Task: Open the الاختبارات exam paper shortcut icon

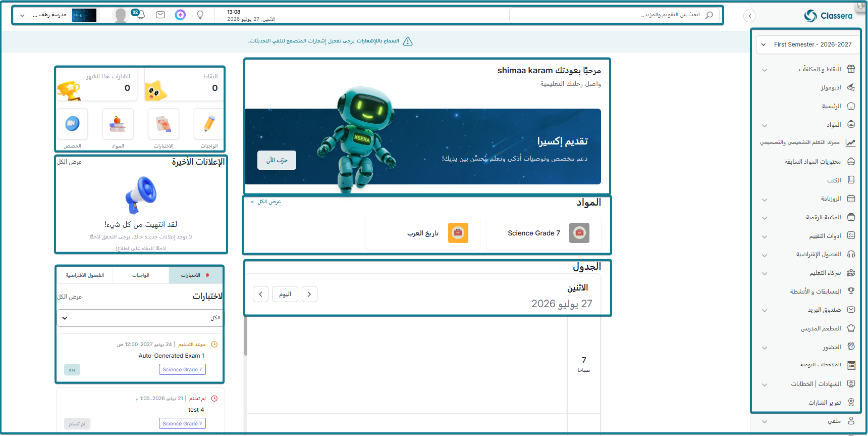Action: [164, 124]
